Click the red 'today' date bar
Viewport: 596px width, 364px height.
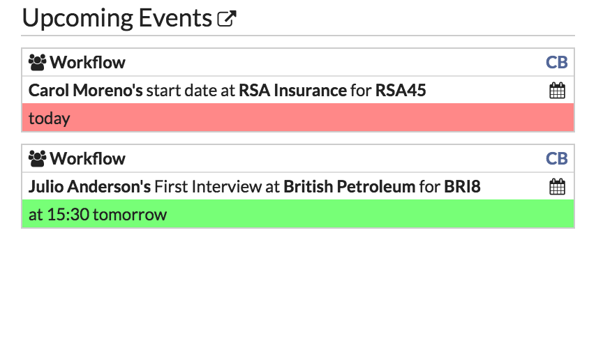[298, 118]
